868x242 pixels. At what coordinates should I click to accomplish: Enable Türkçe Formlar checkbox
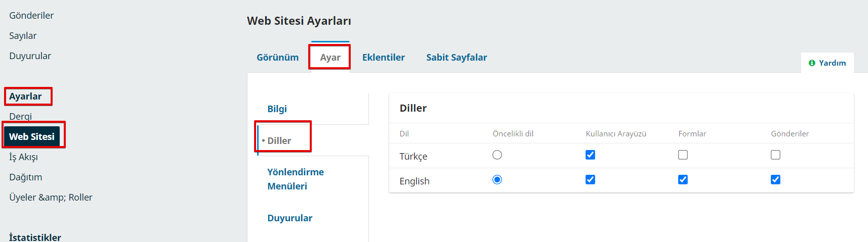tap(683, 155)
